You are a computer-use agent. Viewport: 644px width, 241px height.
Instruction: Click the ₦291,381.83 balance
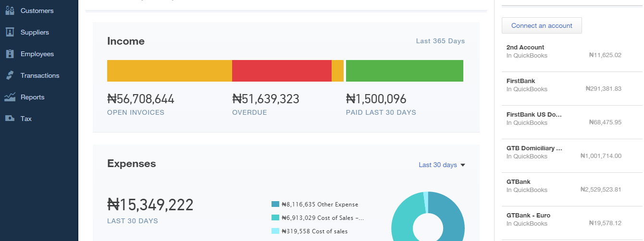click(x=603, y=89)
